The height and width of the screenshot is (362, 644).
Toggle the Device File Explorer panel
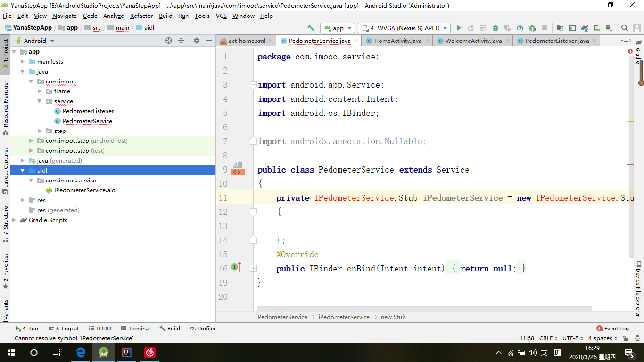(638, 288)
